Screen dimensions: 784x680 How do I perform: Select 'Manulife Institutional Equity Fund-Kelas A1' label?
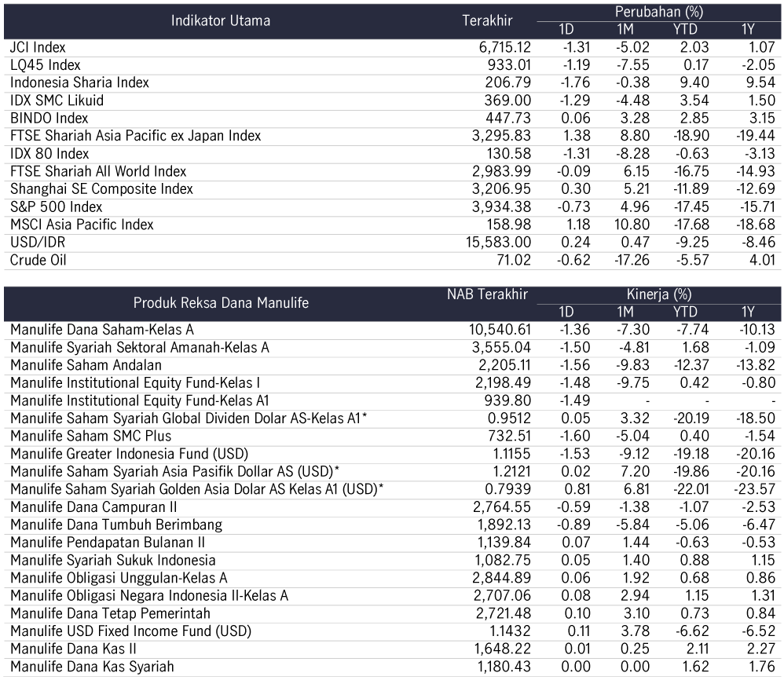pyautogui.click(x=140, y=400)
